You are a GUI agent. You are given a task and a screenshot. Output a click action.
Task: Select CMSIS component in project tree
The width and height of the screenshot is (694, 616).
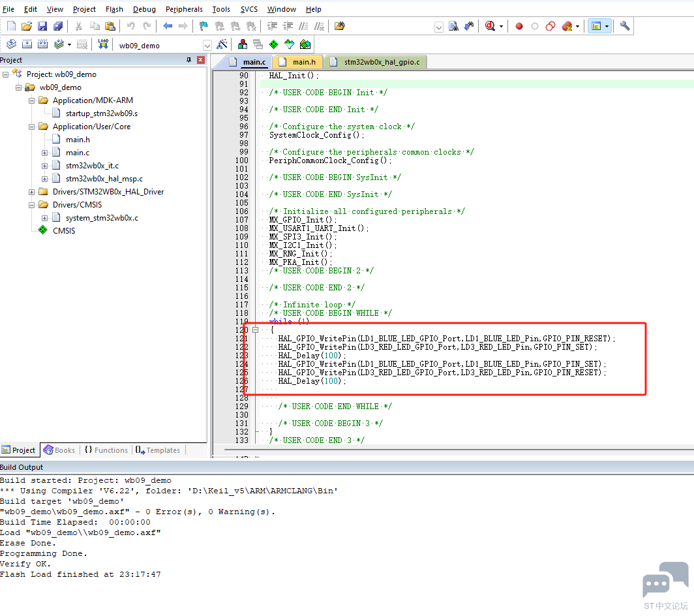[64, 231]
